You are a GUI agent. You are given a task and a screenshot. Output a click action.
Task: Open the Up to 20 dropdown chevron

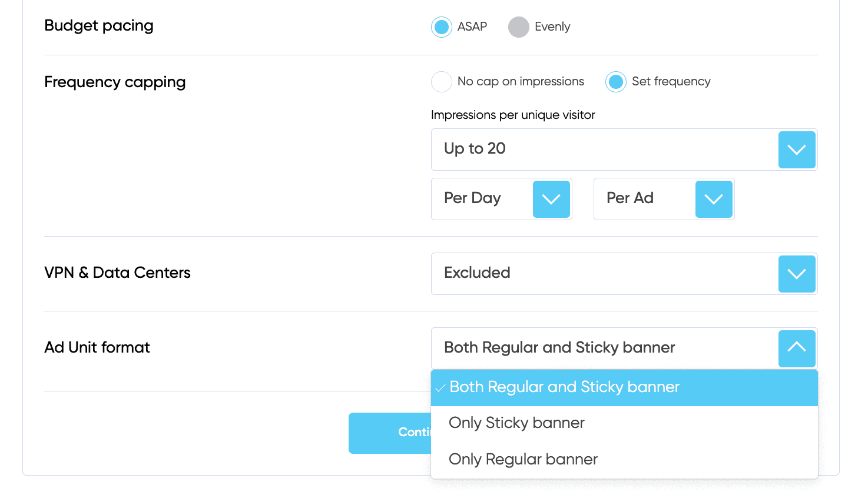(796, 150)
